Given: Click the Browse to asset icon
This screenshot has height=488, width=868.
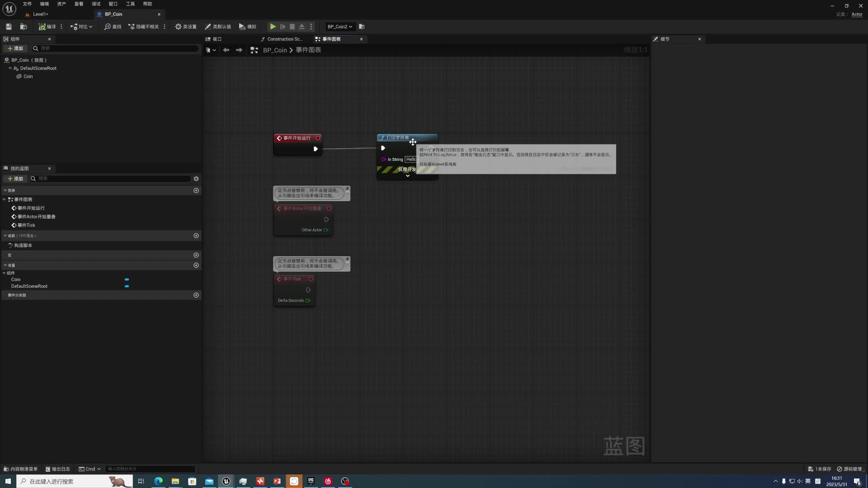Looking at the screenshot, I should [24, 27].
